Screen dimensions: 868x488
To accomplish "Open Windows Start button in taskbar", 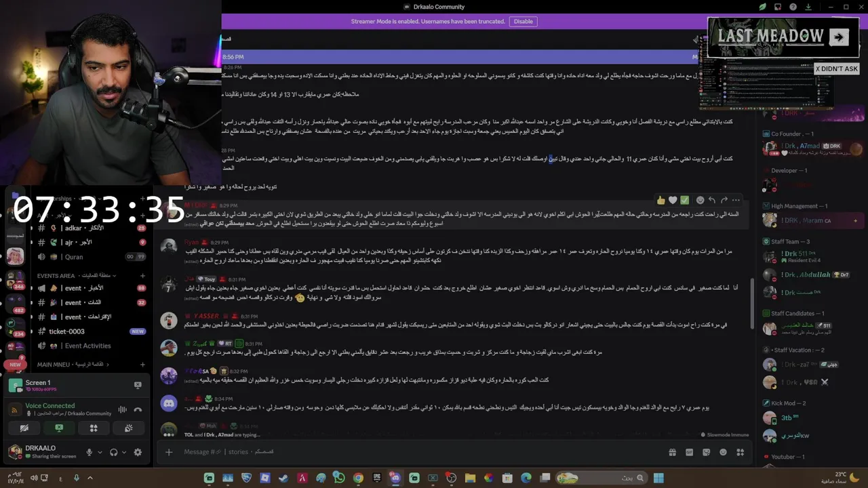I will [658, 478].
